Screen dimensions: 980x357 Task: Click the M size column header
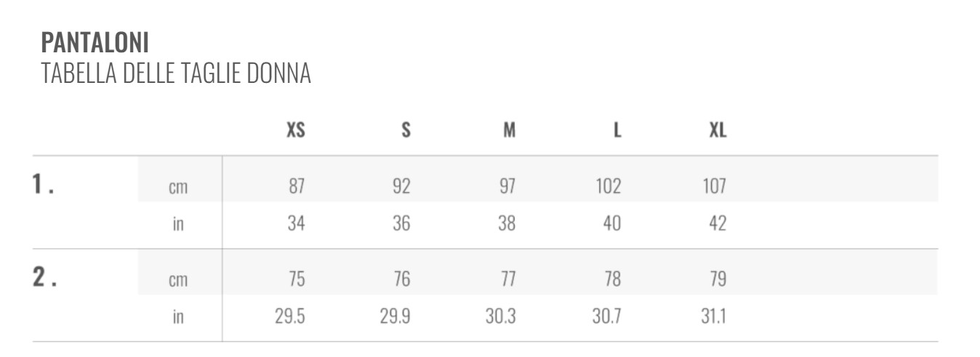pos(510,130)
